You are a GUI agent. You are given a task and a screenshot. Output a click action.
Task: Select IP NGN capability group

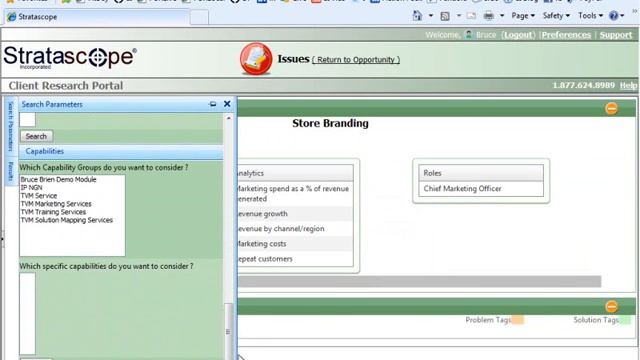click(x=31, y=188)
